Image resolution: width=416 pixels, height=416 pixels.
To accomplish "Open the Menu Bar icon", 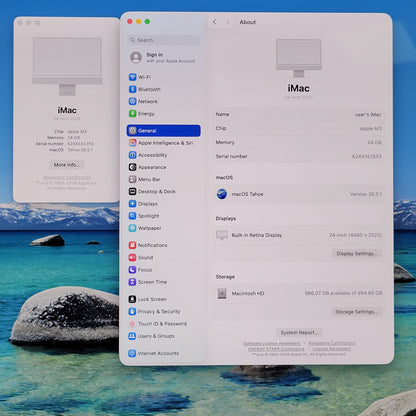I will [132, 179].
